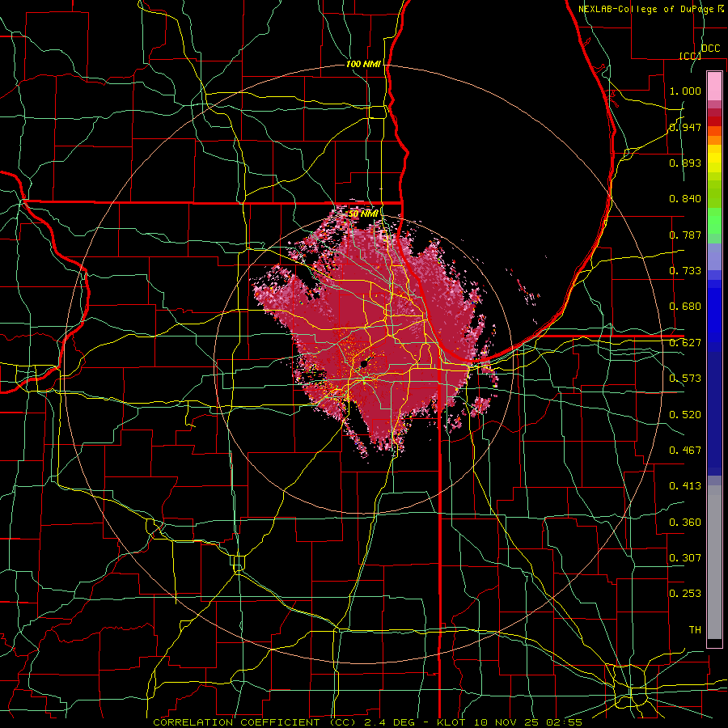Screen dimensions: 728x728
Task: Pick the light pink color bar segment
Action: (714, 86)
